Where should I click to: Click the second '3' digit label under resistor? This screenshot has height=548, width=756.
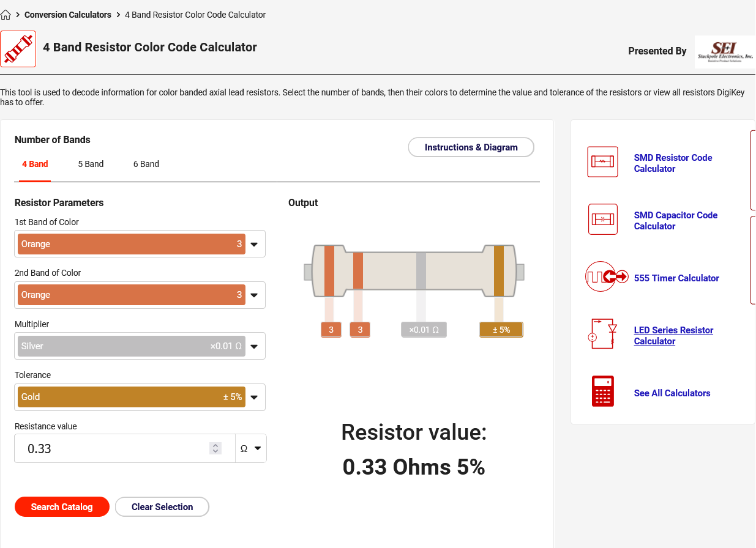(360, 330)
